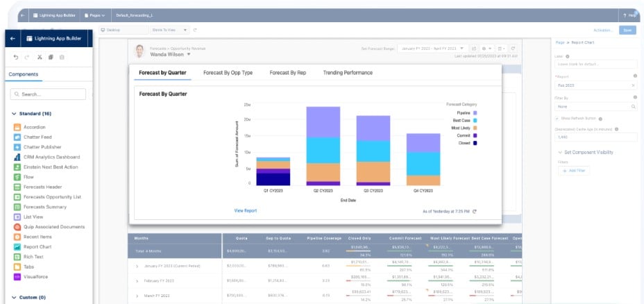Click the back arrow in Lightning App Builder panel
Viewport: 644px width, 304px height.
pos(12,39)
